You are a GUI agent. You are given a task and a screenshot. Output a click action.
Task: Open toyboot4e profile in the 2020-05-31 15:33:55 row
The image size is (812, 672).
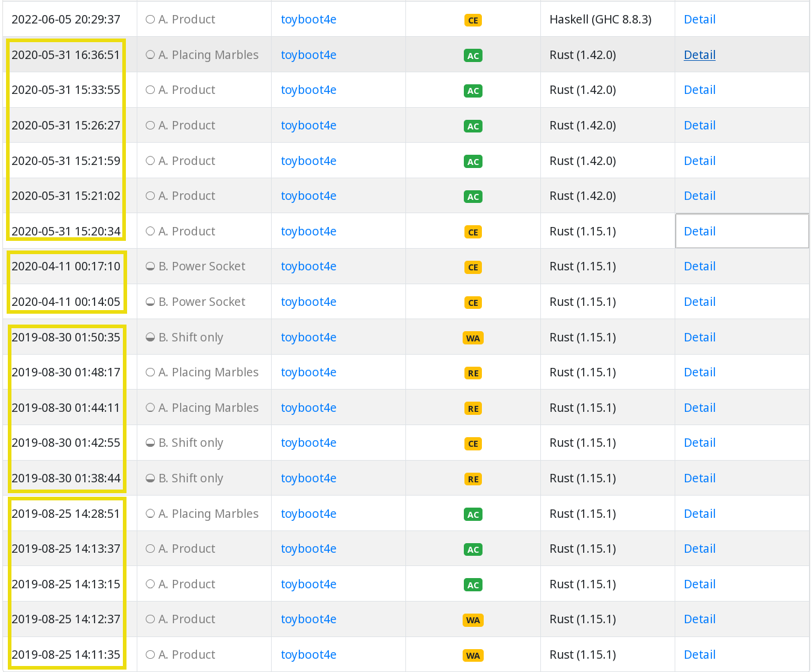click(308, 90)
